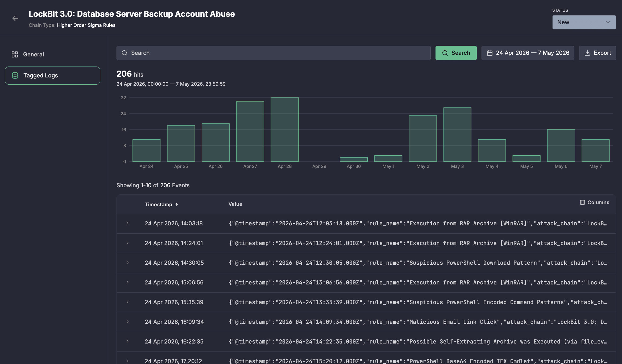Image resolution: width=622 pixels, height=364 pixels.
Task: Click the Apr 28 histogram bar
Action: click(285, 130)
